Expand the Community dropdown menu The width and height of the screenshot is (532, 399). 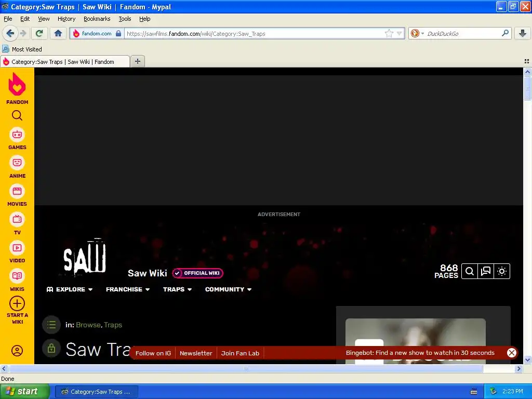point(229,289)
